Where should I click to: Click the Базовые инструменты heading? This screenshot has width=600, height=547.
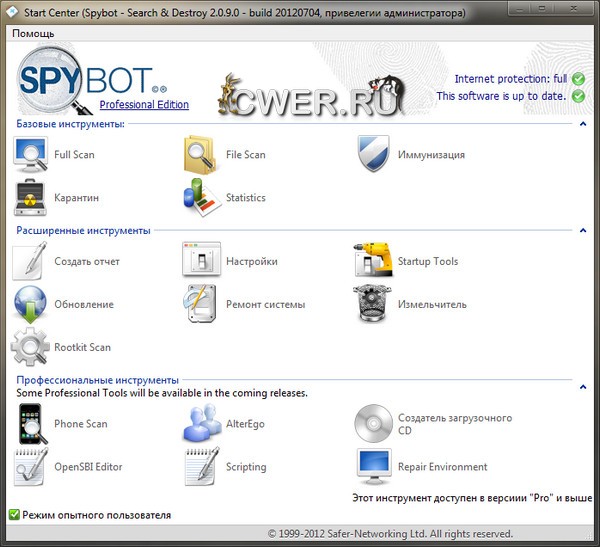coord(70,124)
